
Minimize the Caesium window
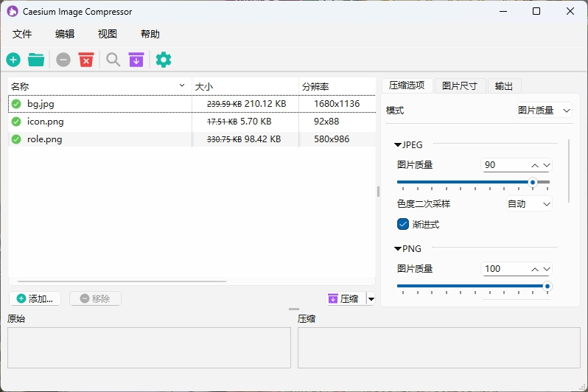[x=503, y=11]
